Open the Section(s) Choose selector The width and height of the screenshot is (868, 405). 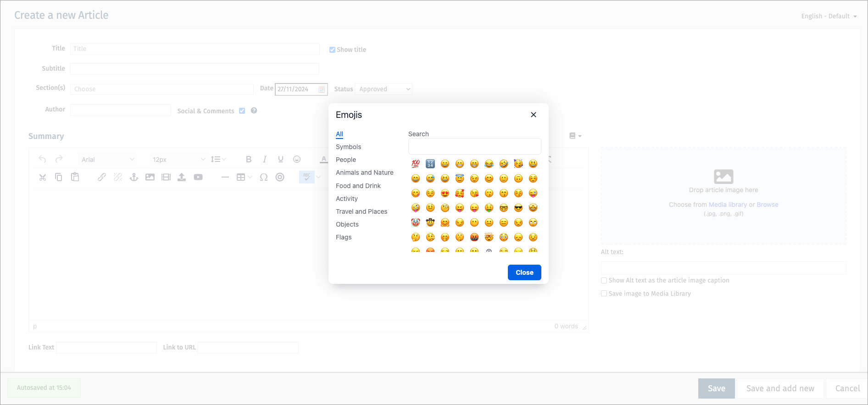click(161, 89)
